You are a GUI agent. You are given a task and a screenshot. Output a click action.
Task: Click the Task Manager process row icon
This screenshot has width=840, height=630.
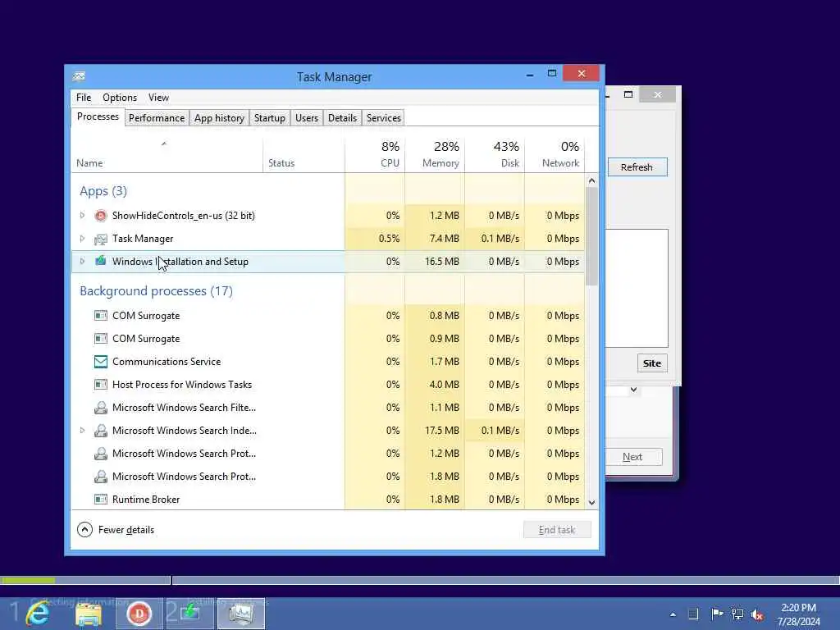pyautogui.click(x=100, y=239)
